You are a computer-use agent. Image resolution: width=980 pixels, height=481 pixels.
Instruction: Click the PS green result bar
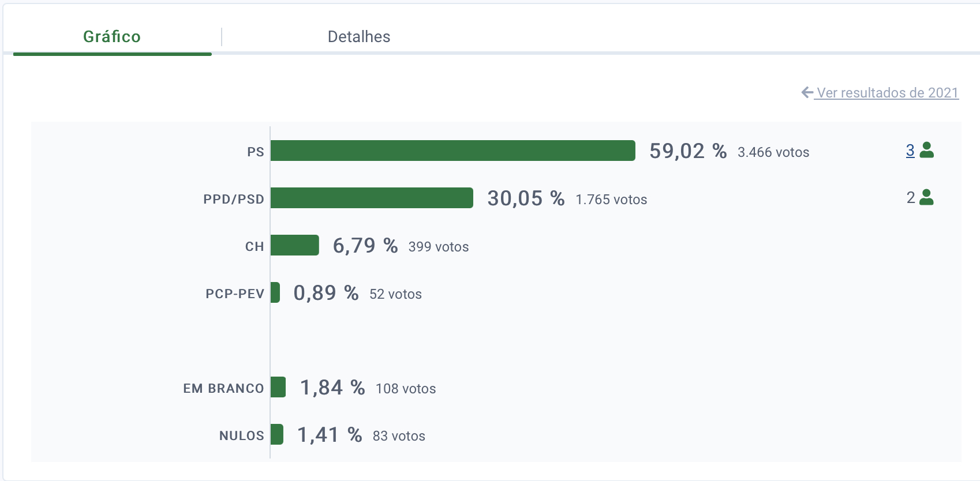(x=452, y=151)
